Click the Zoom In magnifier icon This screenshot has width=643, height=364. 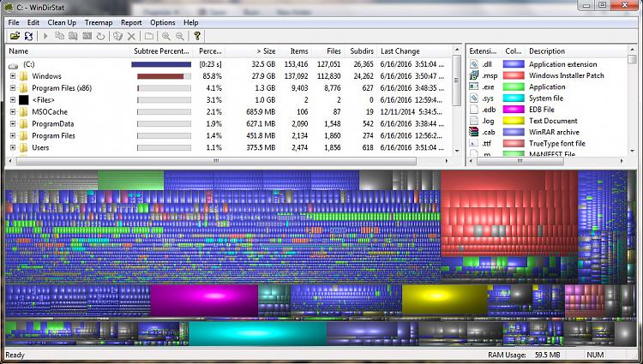pos(166,36)
